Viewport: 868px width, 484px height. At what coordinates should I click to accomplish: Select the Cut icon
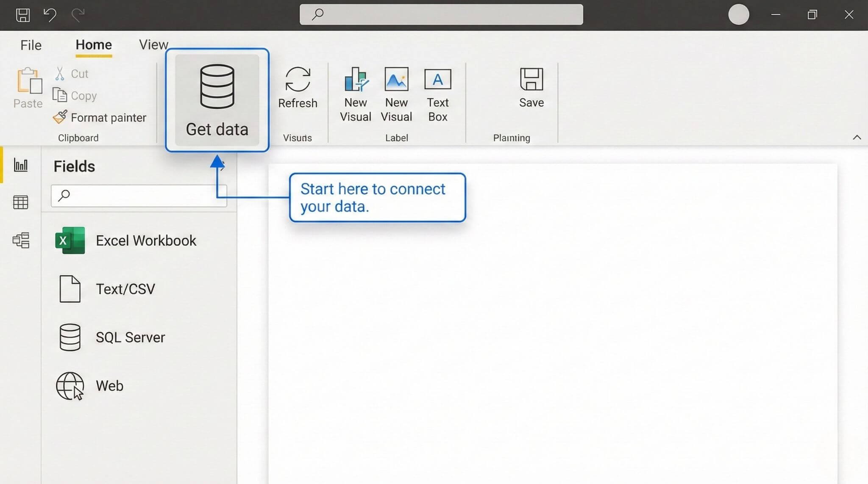coord(60,73)
